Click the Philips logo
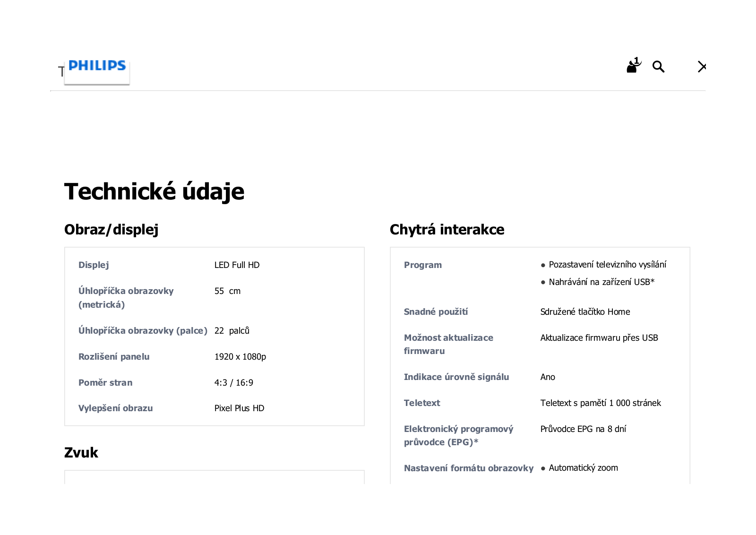The height and width of the screenshot is (535, 756). (x=97, y=66)
